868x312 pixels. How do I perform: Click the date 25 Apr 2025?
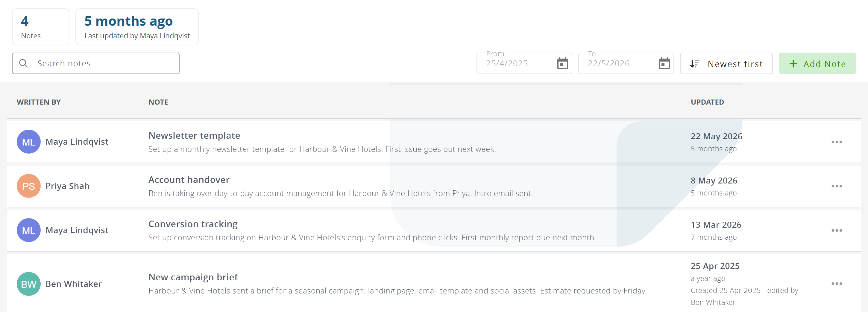(x=715, y=266)
